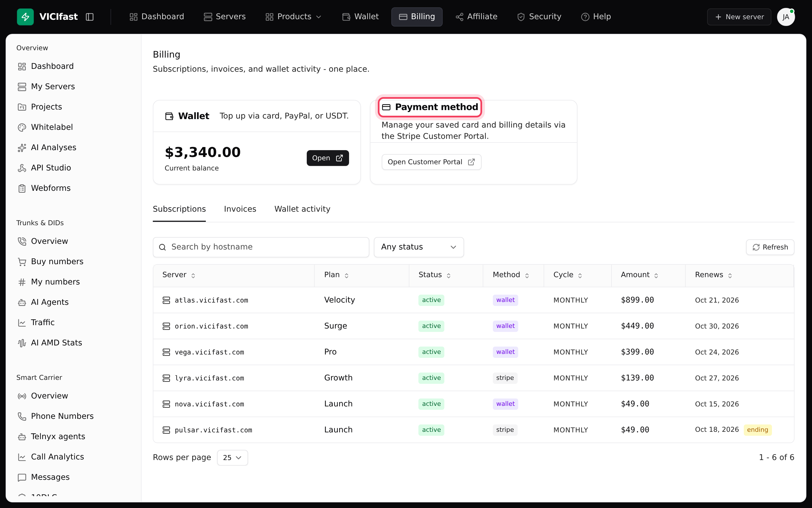812x508 pixels.
Task: Sort table by Server column
Action: (x=179, y=275)
